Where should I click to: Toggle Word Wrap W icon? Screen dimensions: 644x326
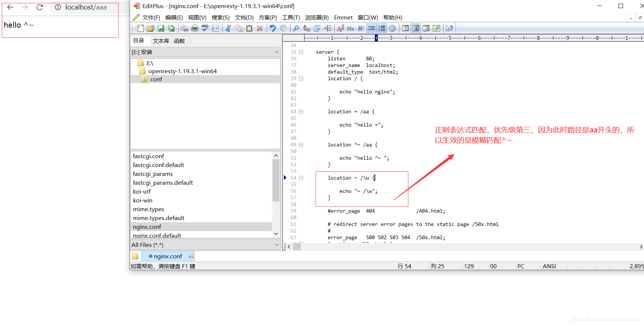361,28
